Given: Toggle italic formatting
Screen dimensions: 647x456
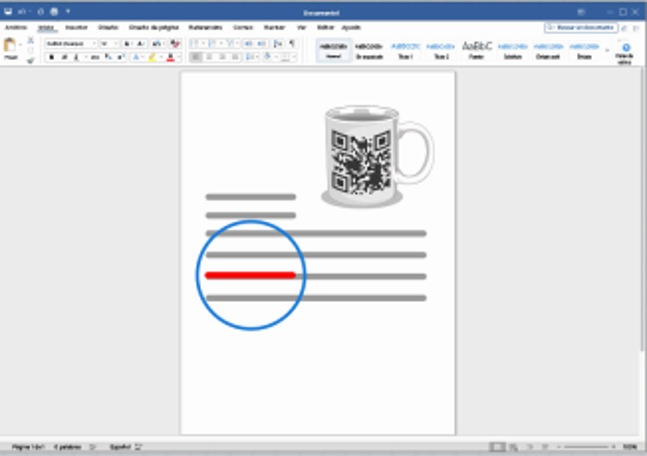Looking at the screenshot, I should coord(64,58).
